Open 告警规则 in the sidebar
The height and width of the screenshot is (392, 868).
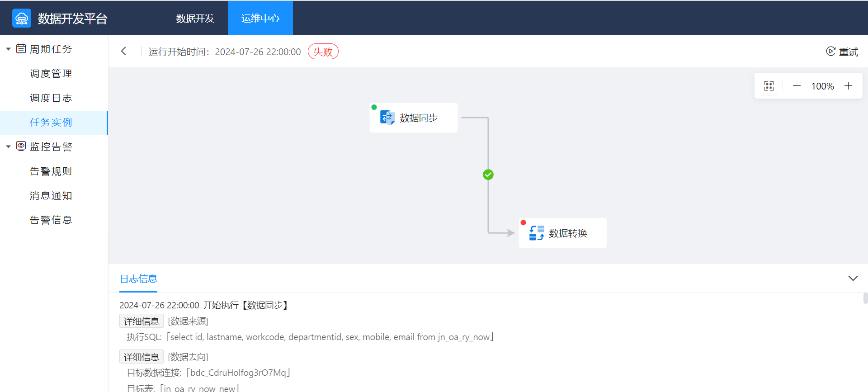51,171
